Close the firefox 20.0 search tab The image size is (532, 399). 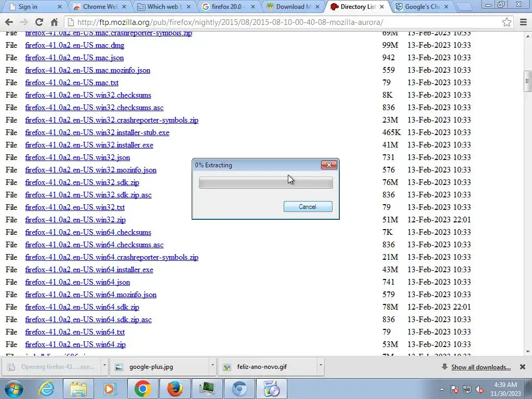tap(253, 6)
